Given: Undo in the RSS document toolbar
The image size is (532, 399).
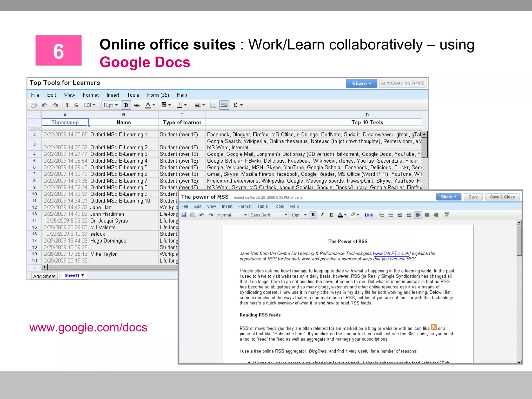Looking at the screenshot, I should point(202,215).
